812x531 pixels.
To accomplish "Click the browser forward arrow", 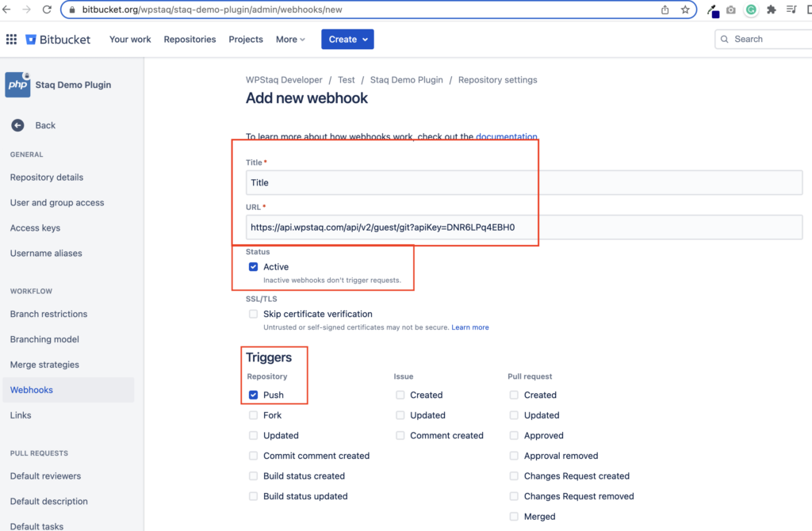I will click(26, 10).
